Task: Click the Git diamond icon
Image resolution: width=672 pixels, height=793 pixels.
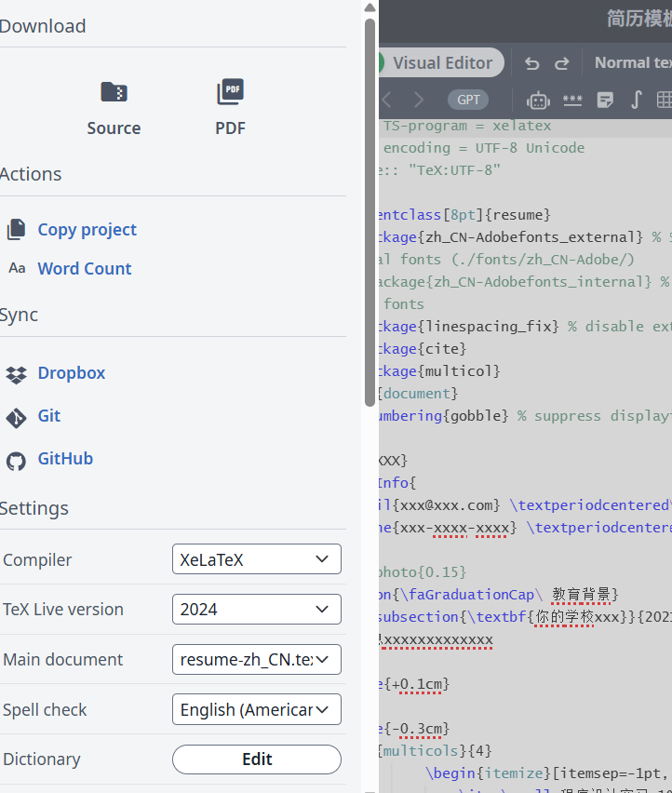Action: click(x=16, y=418)
